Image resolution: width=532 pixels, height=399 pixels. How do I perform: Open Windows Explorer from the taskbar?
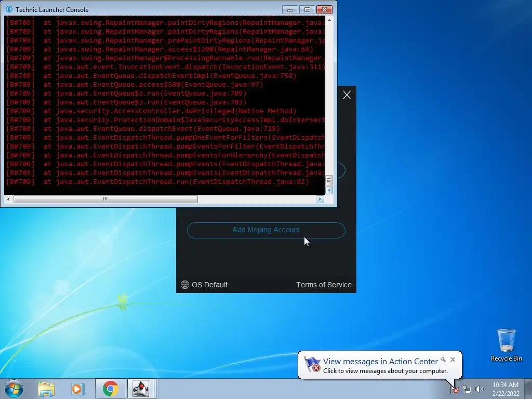[x=46, y=389]
